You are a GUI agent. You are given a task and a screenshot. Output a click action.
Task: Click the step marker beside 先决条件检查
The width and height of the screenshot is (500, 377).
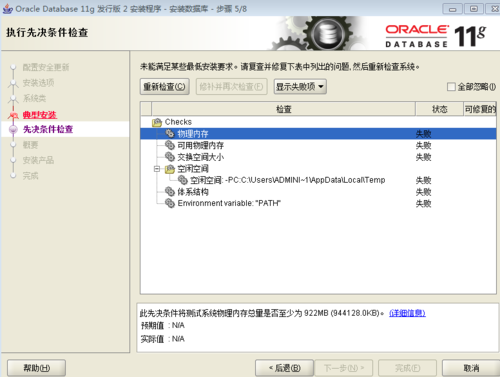tap(13, 129)
